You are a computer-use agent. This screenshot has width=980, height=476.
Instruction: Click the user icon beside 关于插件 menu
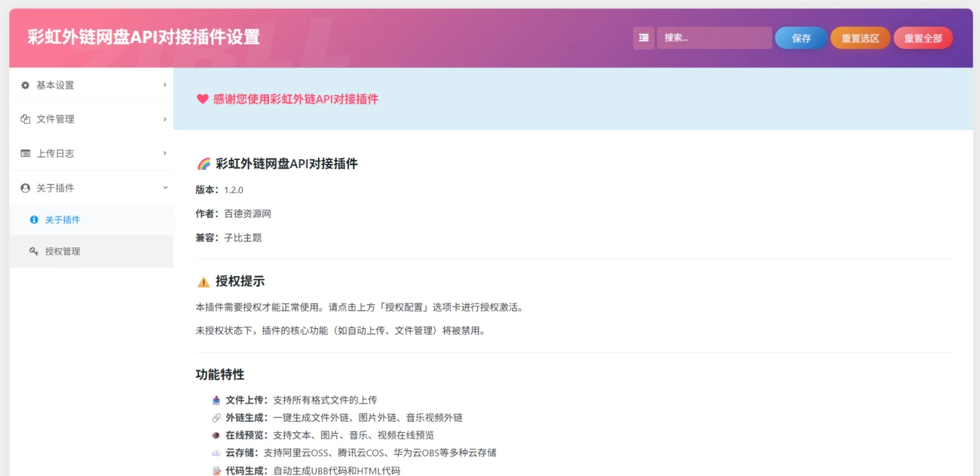pyautogui.click(x=25, y=188)
